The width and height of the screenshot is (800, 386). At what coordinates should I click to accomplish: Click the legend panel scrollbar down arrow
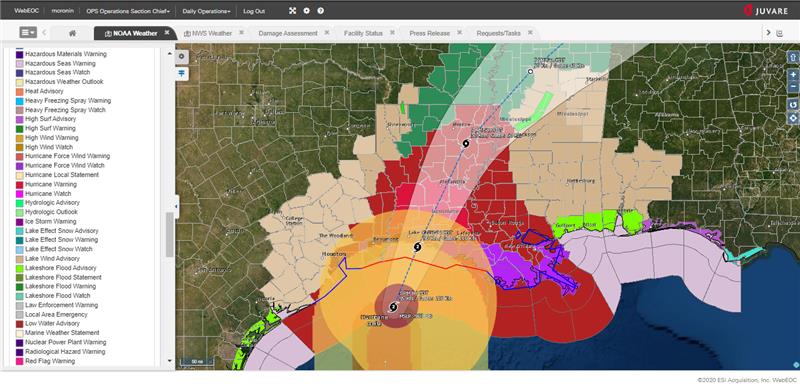pos(170,361)
